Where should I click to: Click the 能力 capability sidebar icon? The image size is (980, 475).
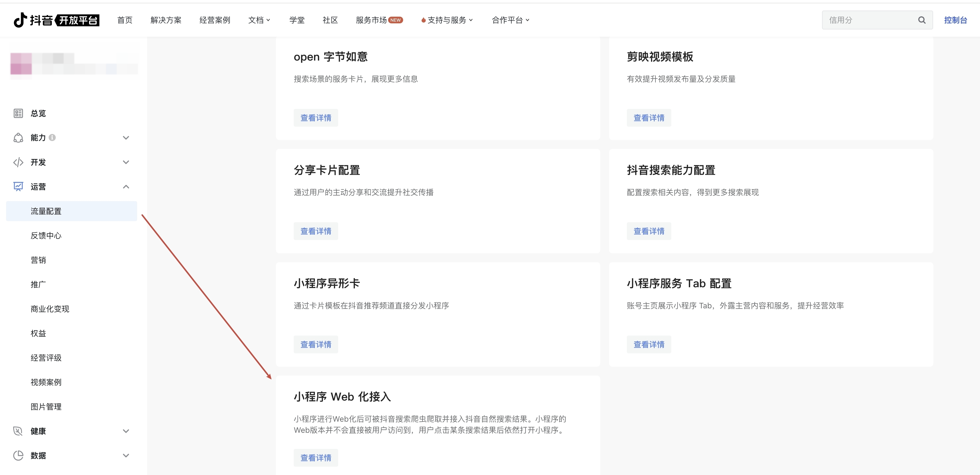click(18, 137)
